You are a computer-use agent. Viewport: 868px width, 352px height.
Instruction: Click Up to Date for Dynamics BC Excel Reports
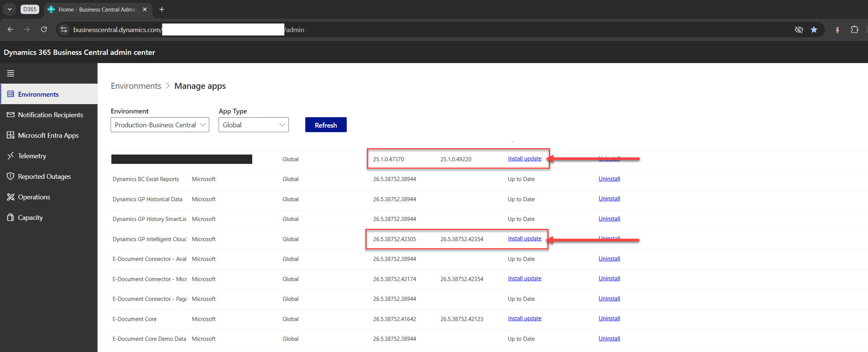pyautogui.click(x=521, y=179)
